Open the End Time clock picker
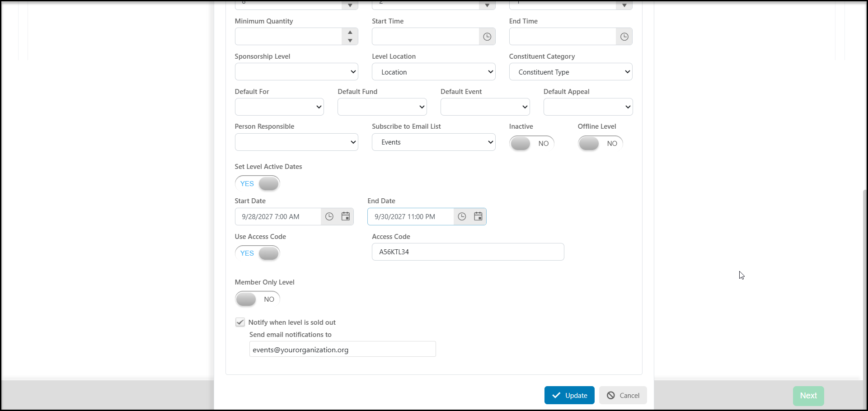The width and height of the screenshot is (868, 411). [624, 37]
